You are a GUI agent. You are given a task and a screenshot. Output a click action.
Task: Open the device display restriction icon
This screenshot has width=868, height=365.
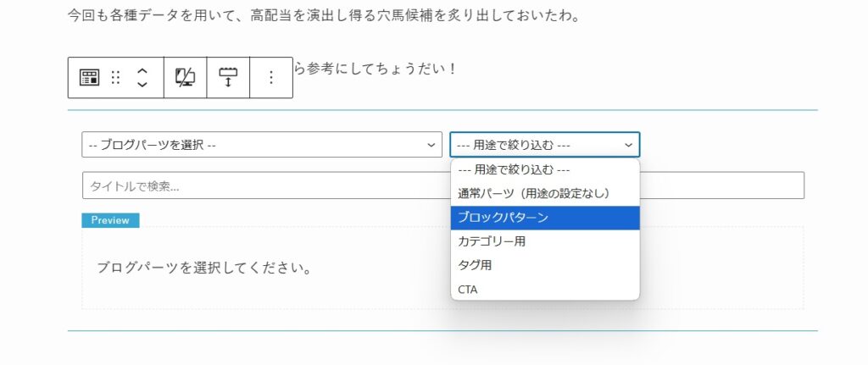(x=185, y=77)
